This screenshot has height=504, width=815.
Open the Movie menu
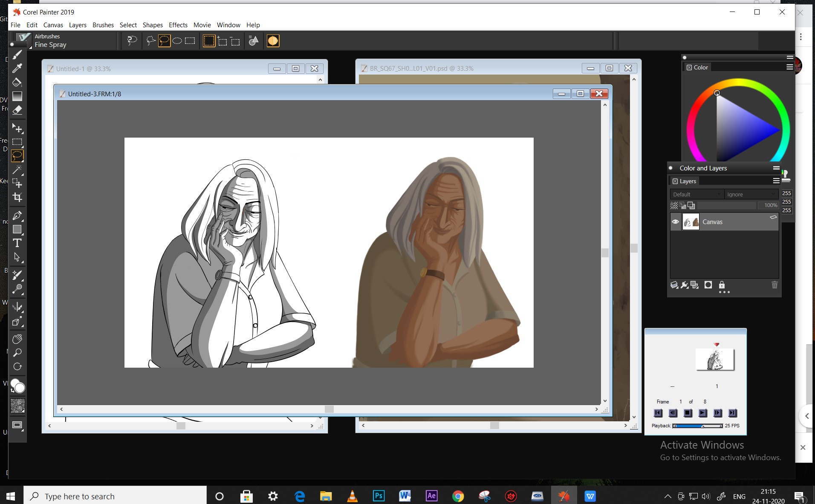(x=202, y=25)
